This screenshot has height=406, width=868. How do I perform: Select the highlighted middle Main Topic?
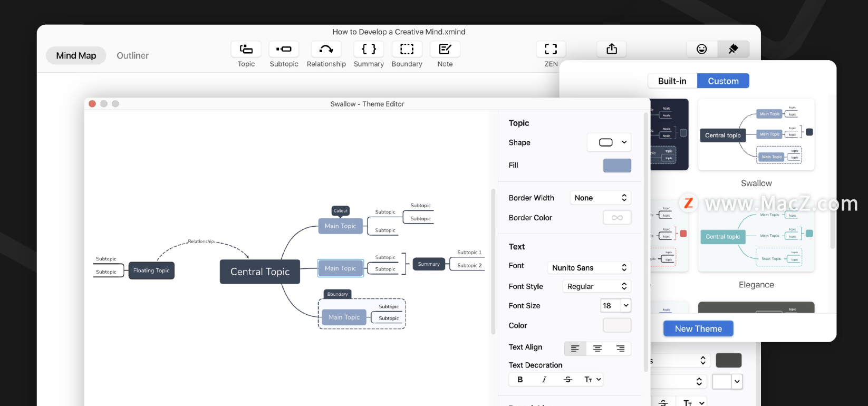[340, 268]
